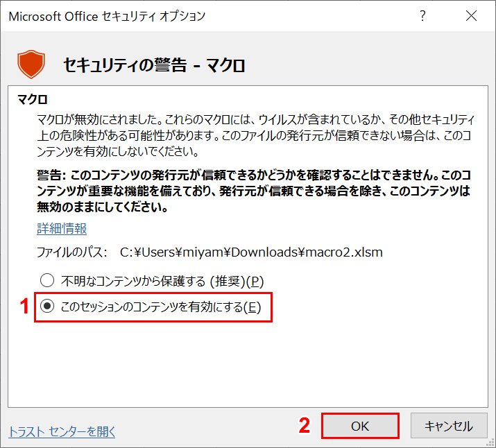Click the help question mark icon
This screenshot has height=448, width=496.
pos(422,15)
